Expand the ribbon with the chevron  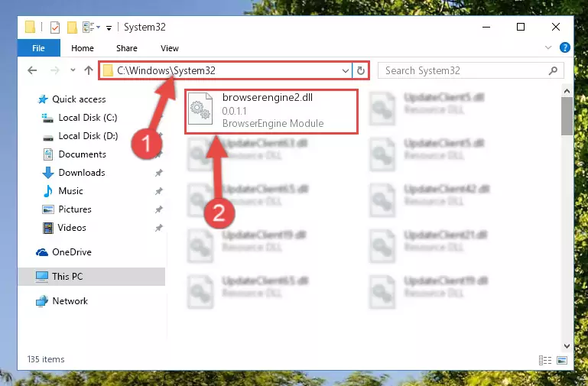[548, 47]
